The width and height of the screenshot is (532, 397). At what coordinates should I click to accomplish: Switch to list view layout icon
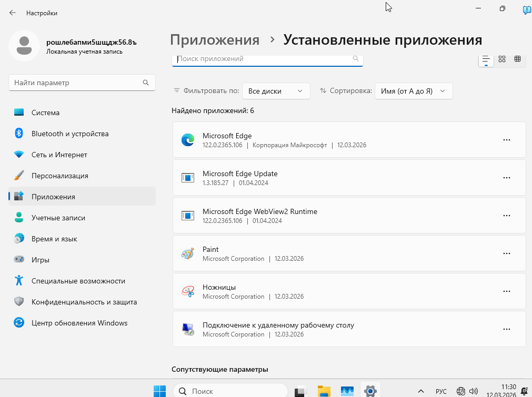click(486, 59)
